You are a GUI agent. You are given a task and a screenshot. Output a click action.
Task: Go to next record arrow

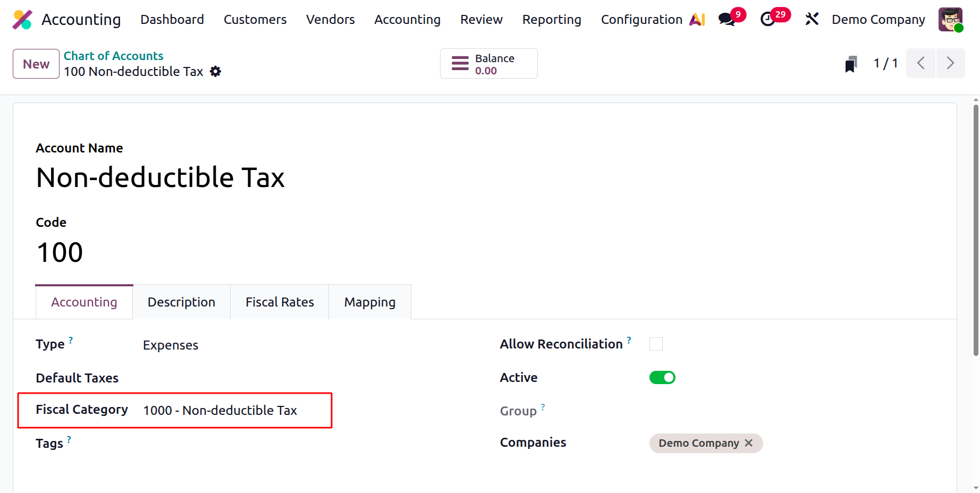951,63
